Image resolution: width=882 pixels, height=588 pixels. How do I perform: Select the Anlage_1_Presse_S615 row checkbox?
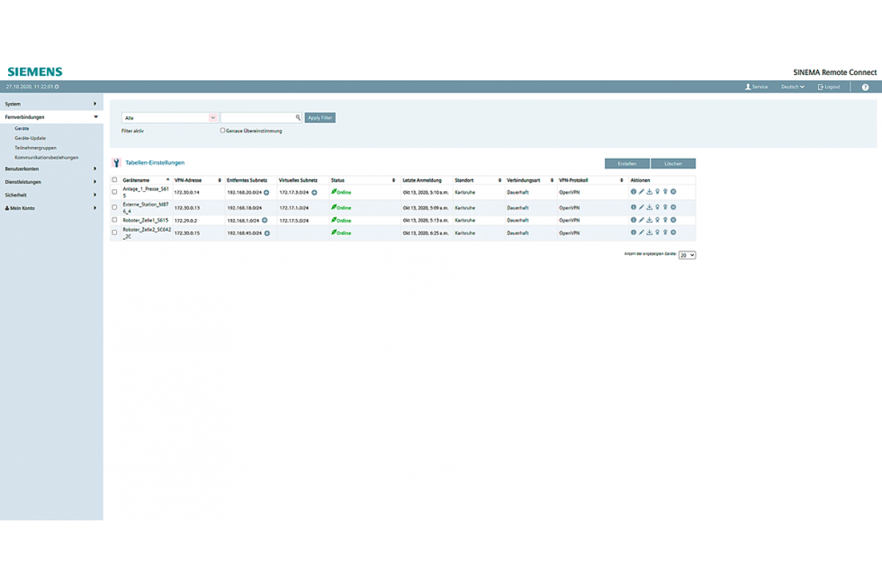pyautogui.click(x=115, y=192)
